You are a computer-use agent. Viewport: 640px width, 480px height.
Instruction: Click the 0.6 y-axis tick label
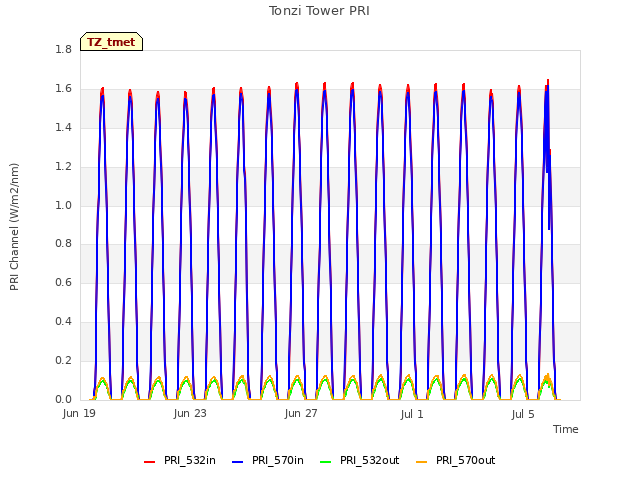tap(64, 282)
